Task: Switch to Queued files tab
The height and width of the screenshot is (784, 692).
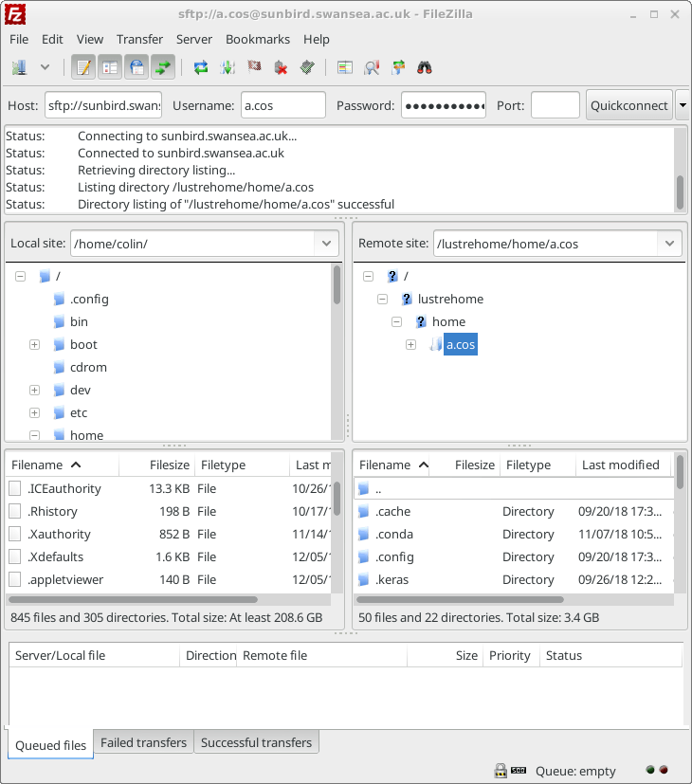Action: pos(50,745)
